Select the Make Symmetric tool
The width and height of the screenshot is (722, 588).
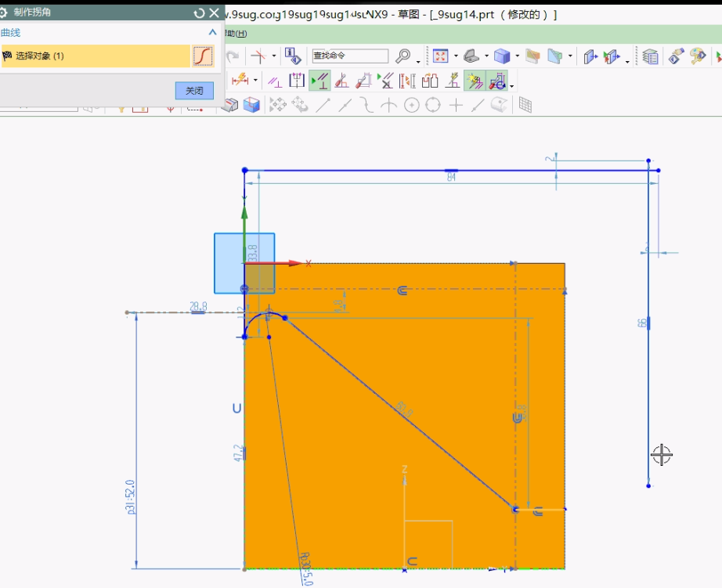(297, 80)
